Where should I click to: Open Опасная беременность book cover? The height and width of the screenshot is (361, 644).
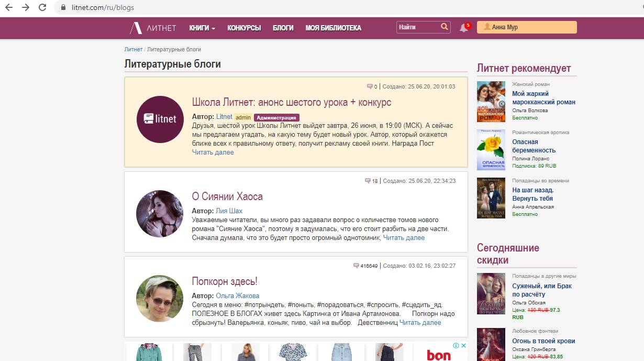tap(491, 150)
